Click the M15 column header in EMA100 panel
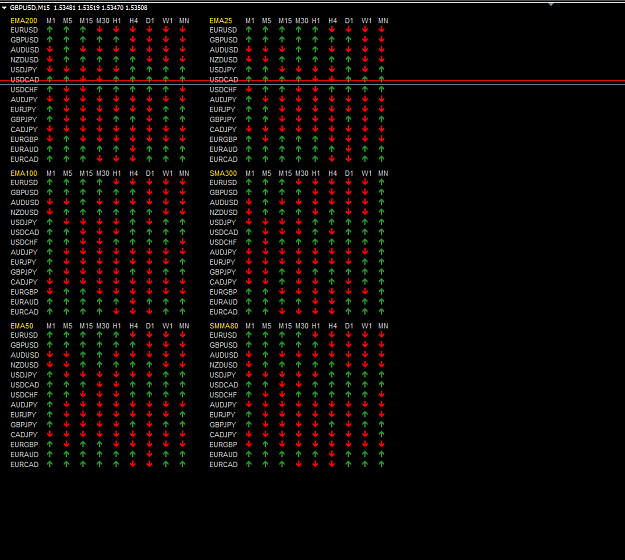Viewport: 625px width, 560px height. coord(86,173)
